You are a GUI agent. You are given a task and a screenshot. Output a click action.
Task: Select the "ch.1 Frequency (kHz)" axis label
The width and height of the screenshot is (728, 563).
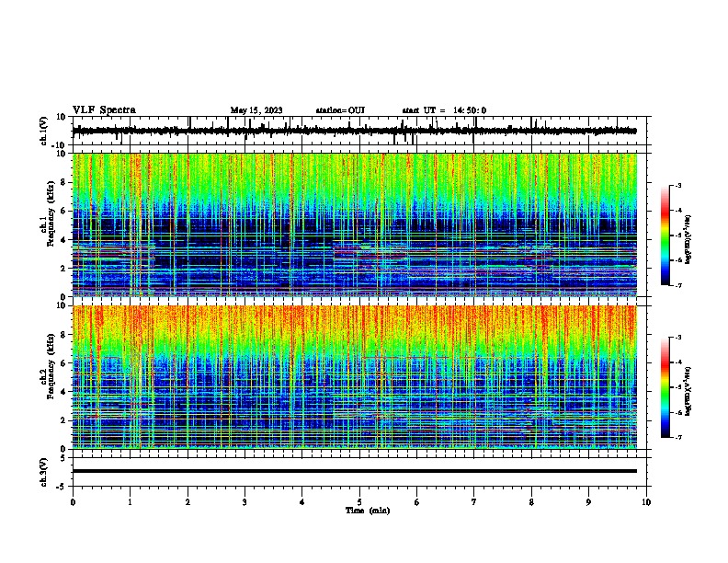click(x=48, y=214)
